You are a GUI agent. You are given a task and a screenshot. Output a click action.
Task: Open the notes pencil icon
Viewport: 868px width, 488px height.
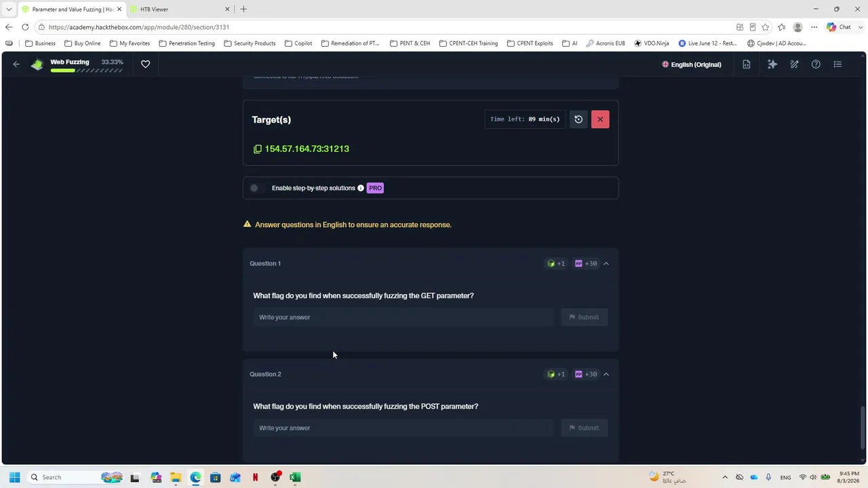[x=794, y=64]
